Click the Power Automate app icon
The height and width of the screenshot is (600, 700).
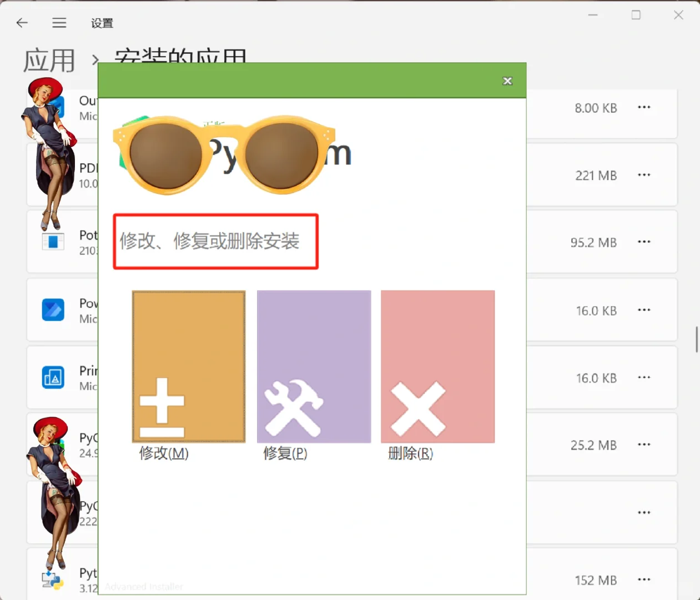click(53, 310)
